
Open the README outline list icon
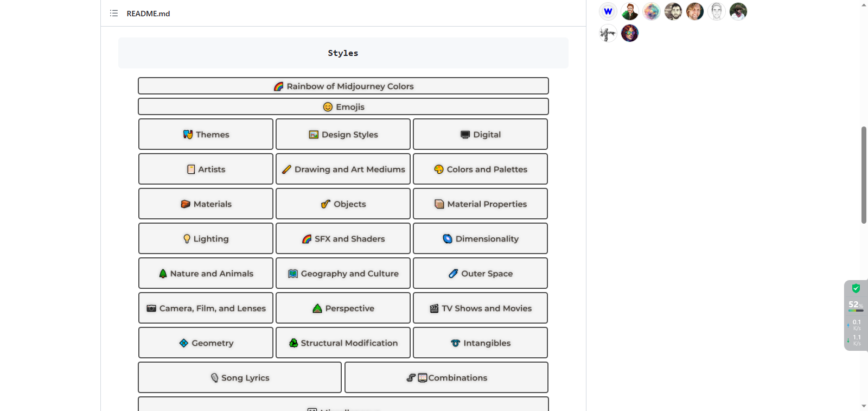click(x=114, y=13)
